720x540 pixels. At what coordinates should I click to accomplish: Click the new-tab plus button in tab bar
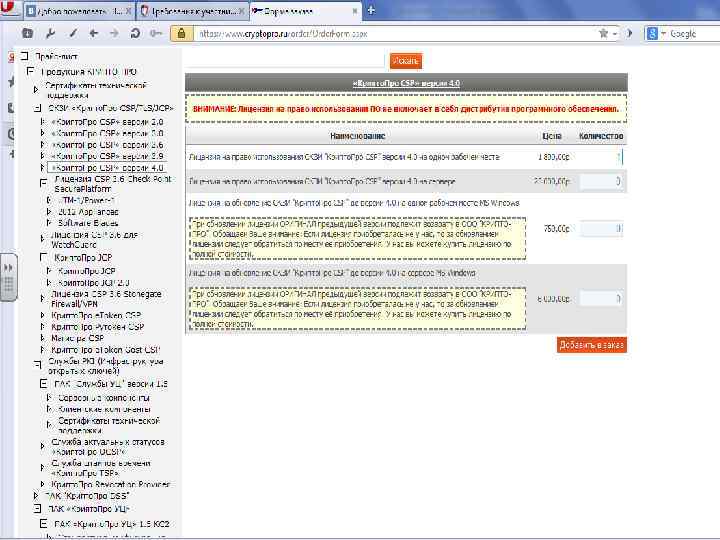coord(371,11)
